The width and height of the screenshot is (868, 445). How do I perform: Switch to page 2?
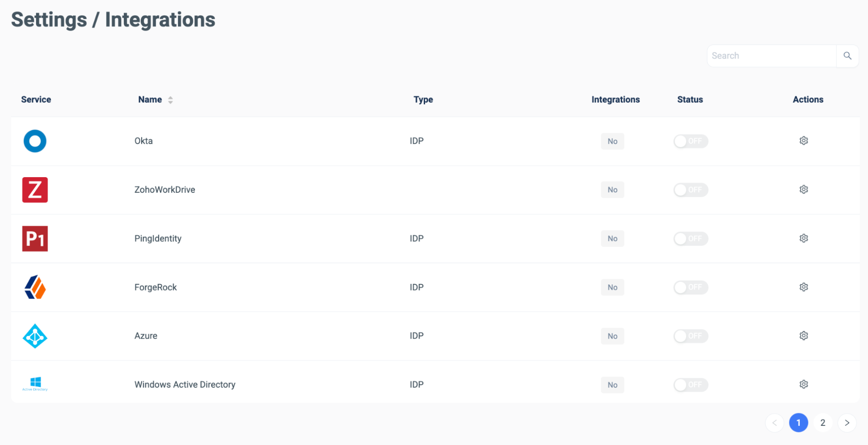[x=822, y=423]
